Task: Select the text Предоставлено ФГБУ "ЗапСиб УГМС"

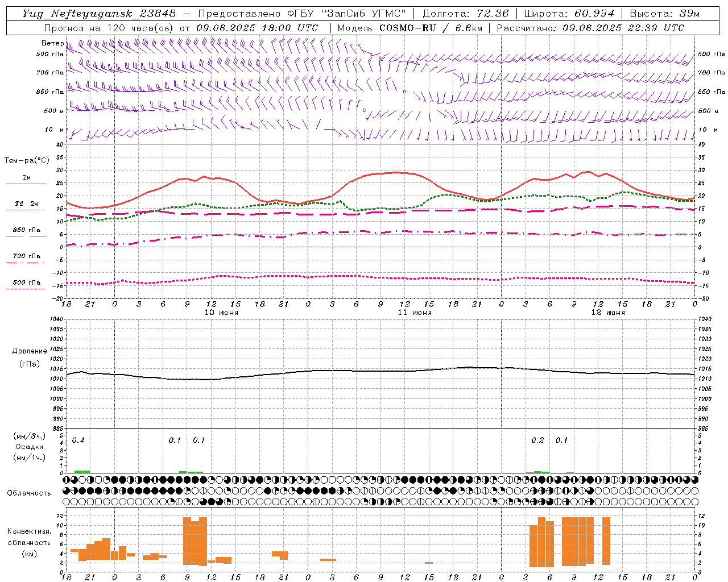Action: (302, 14)
